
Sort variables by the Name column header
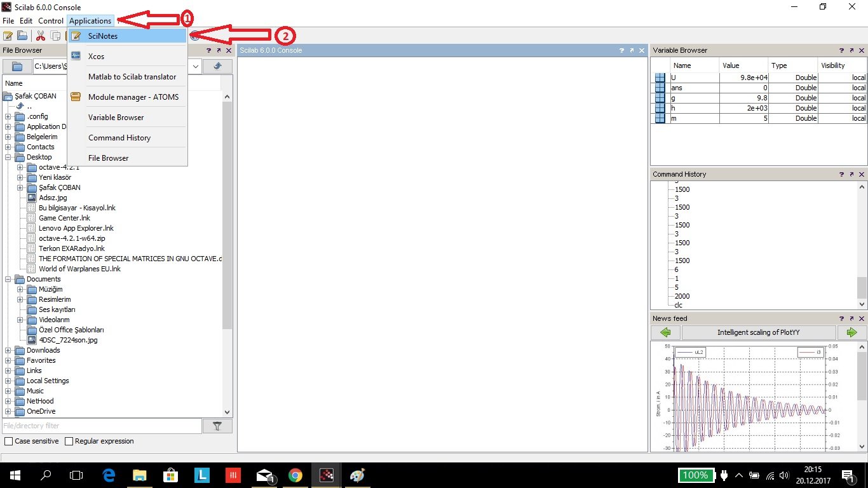[x=695, y=65]
